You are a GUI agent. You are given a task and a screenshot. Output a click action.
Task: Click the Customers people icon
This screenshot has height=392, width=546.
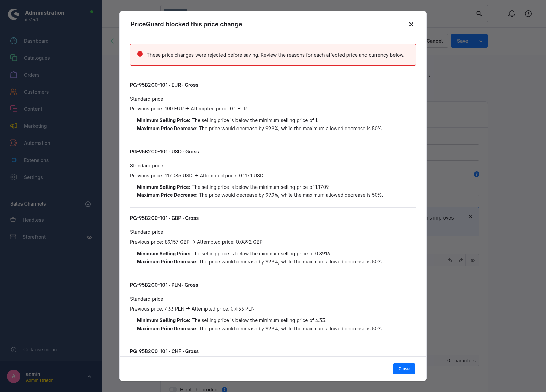coord(14,92)
